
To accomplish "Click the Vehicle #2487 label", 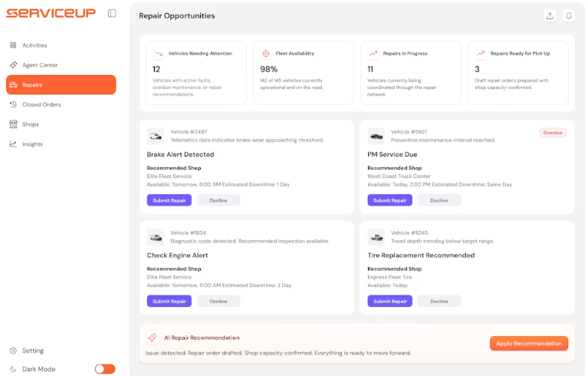I will pos(189,132).
